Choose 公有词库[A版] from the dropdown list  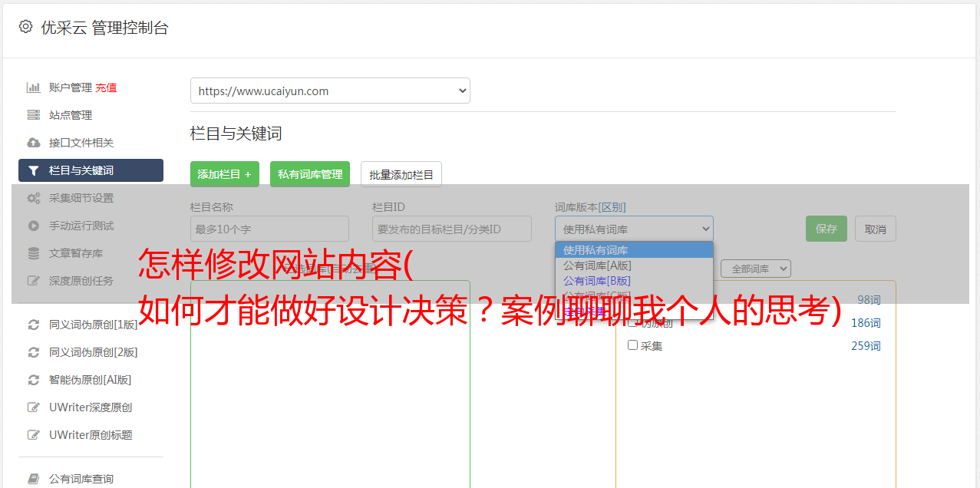pyautogui.click(x=634, y=265)
